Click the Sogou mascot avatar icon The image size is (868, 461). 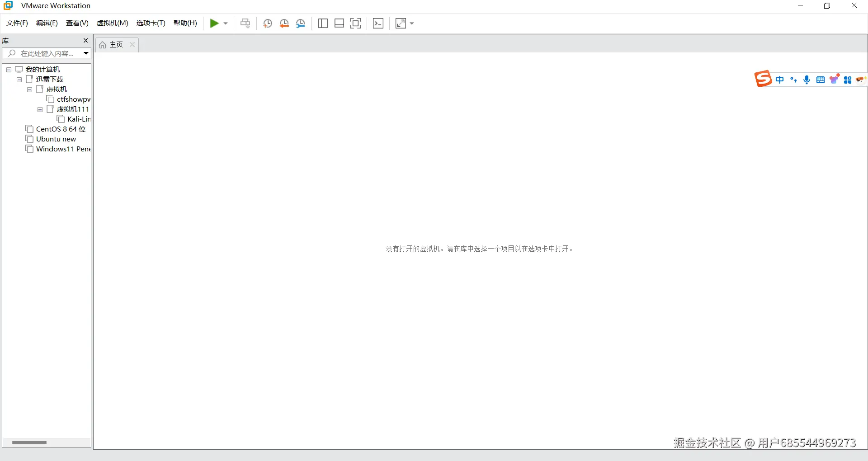pos(860,80)
